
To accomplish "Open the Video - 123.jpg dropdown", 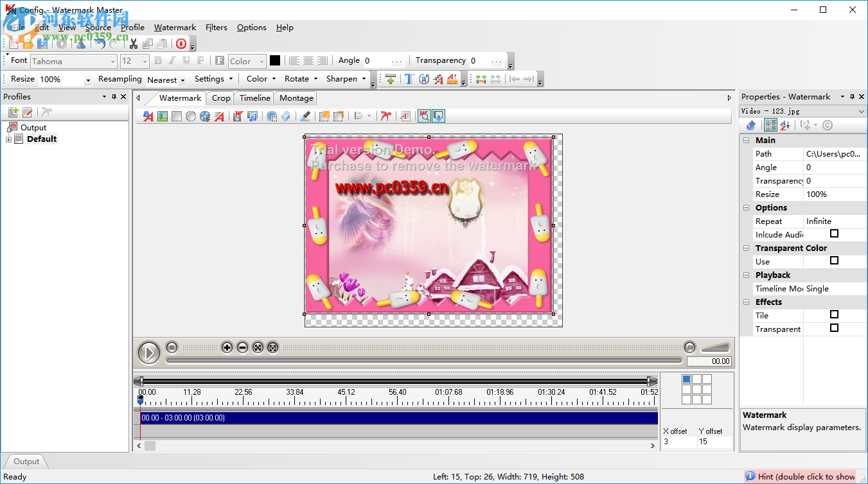I will (861, 111).
